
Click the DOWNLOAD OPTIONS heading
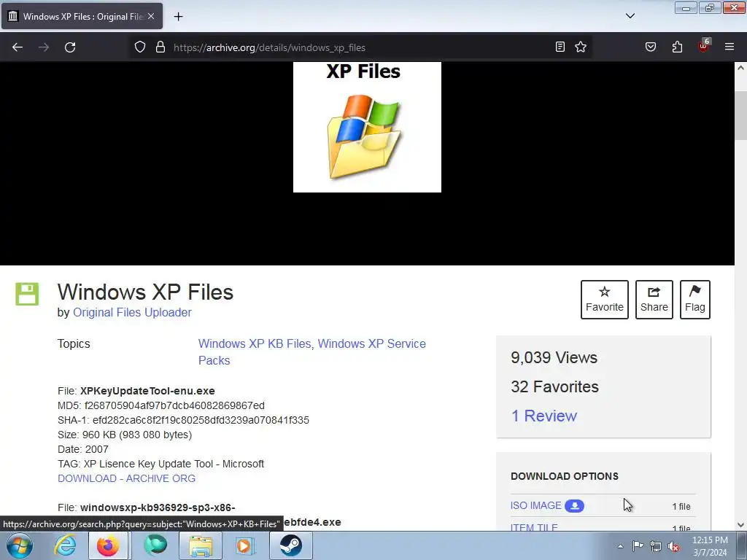(565, 476)
